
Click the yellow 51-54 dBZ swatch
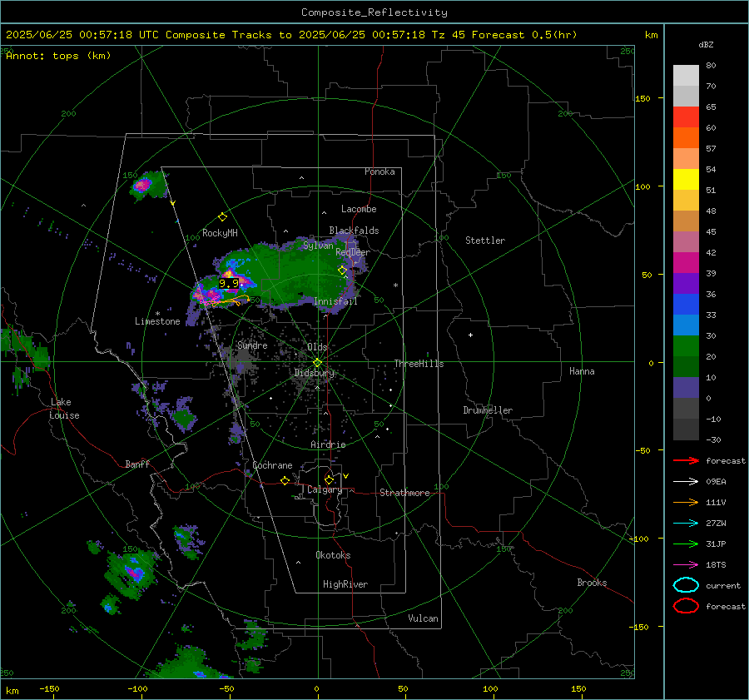(x=686, y=180)
